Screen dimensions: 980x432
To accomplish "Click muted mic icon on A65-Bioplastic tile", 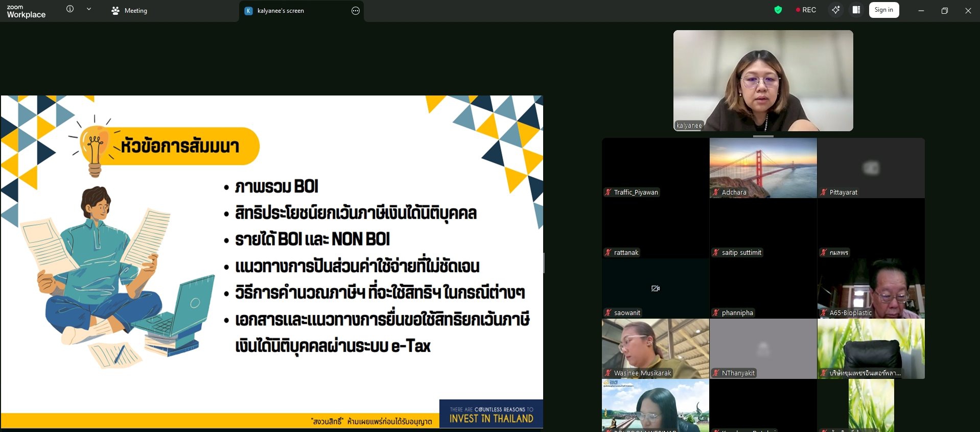I will 824,313.
